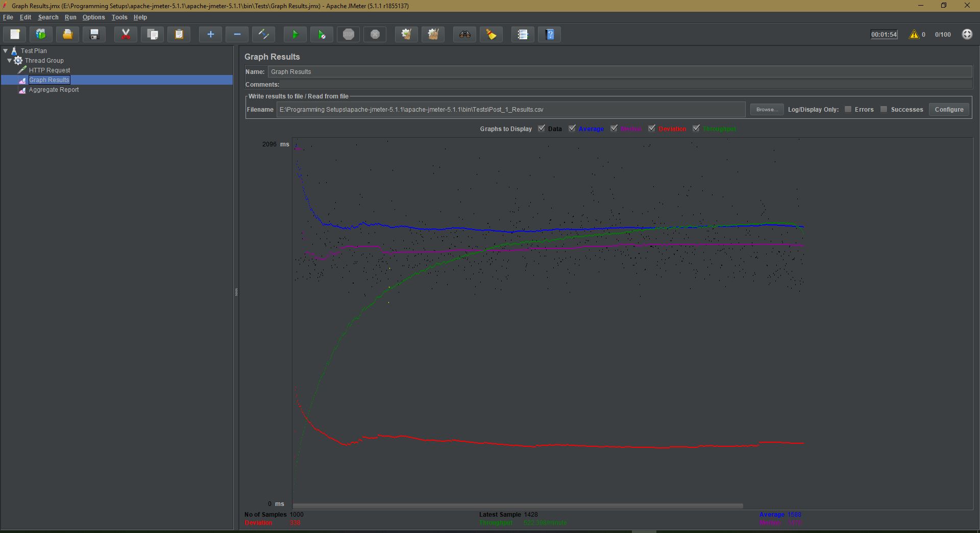
Task: Open the Run menu
Action: click(70, 17)
